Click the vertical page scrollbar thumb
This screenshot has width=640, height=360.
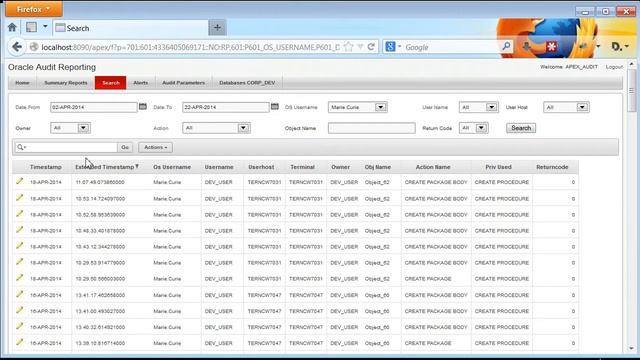(631, 90)
